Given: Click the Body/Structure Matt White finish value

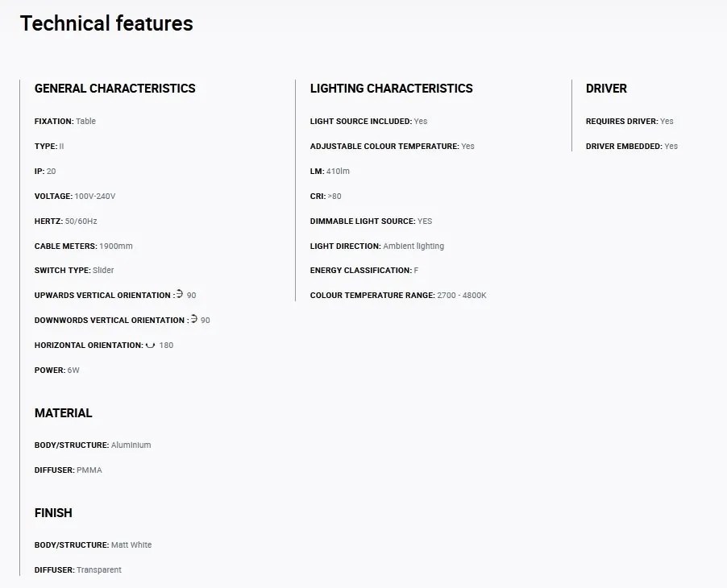Looking at the screenshot, I should [x=131, y=545].
